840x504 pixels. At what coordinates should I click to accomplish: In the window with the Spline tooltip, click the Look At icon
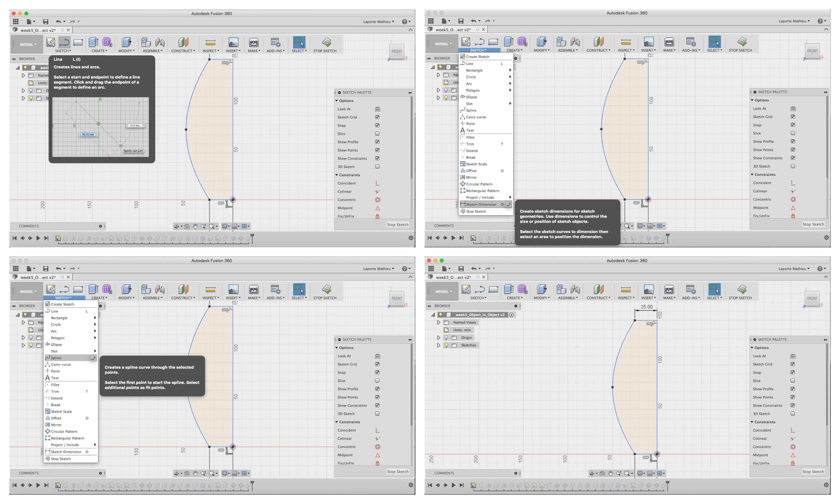coord(377,356)
